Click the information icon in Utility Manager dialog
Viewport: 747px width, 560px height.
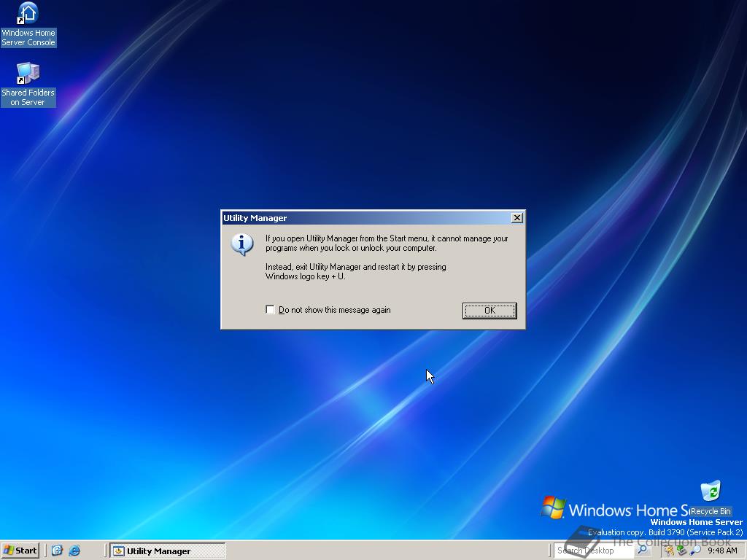[x=242, y=244]
